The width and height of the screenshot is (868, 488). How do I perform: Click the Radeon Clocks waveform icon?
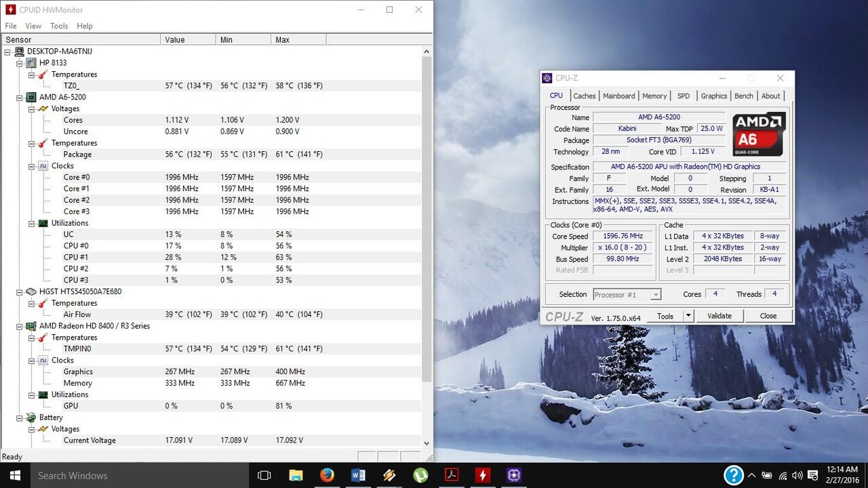[x=43, y=361]
